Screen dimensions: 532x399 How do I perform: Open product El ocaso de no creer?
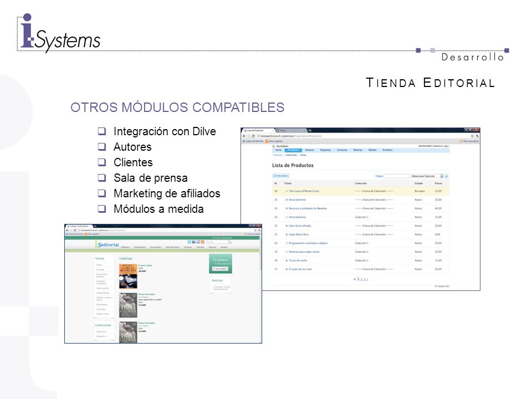300,269
